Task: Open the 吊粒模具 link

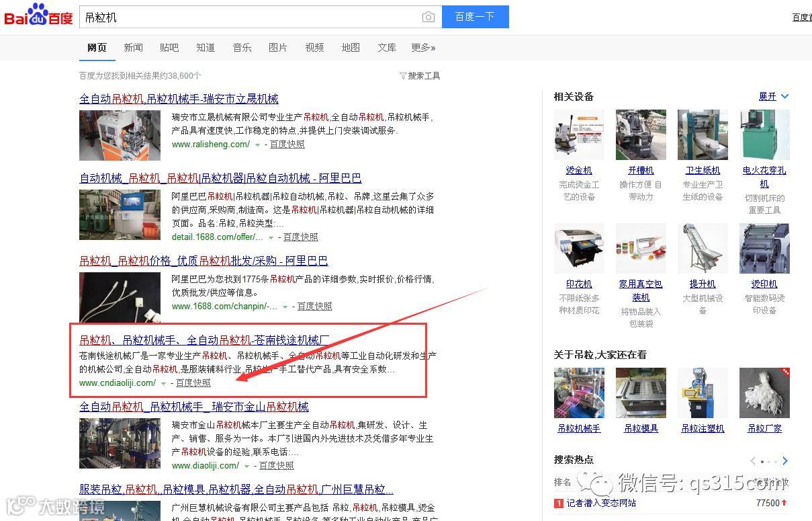Action: click(x=641, y=428)
